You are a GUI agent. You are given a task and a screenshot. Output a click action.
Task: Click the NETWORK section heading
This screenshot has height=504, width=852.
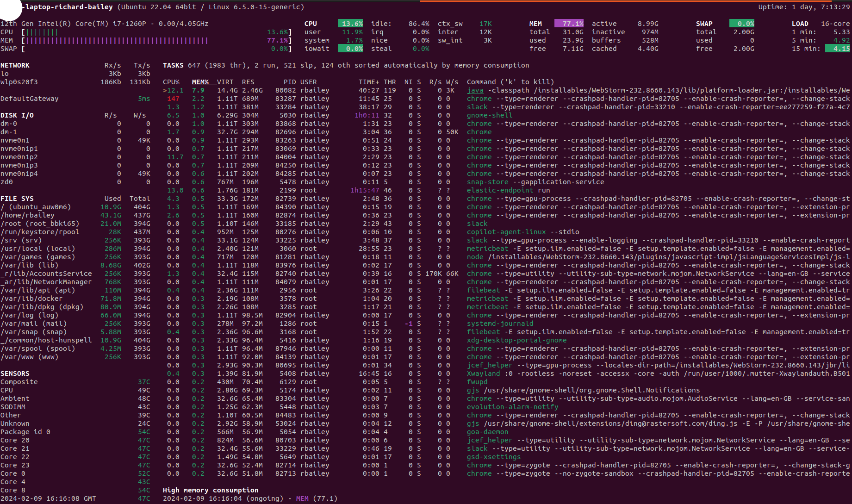[x=15, y=65]
